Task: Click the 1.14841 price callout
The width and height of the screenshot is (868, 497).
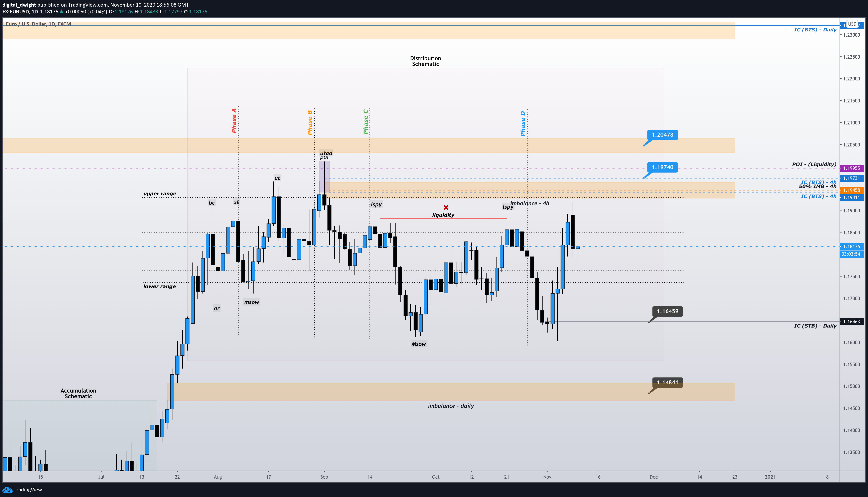Action: click(x=668, y=382)
